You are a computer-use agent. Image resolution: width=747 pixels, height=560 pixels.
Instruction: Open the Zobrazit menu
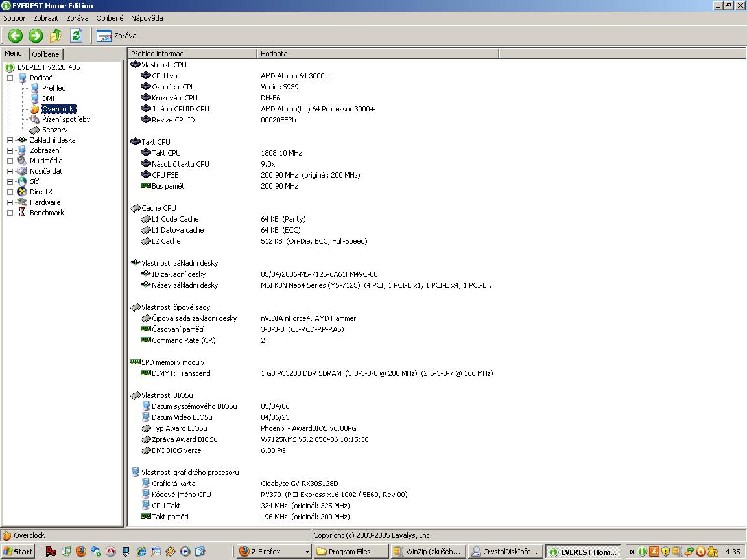point(46,18)
